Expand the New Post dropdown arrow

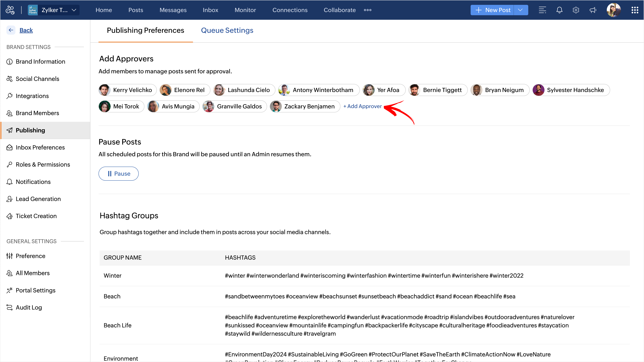tap(521, 10)
